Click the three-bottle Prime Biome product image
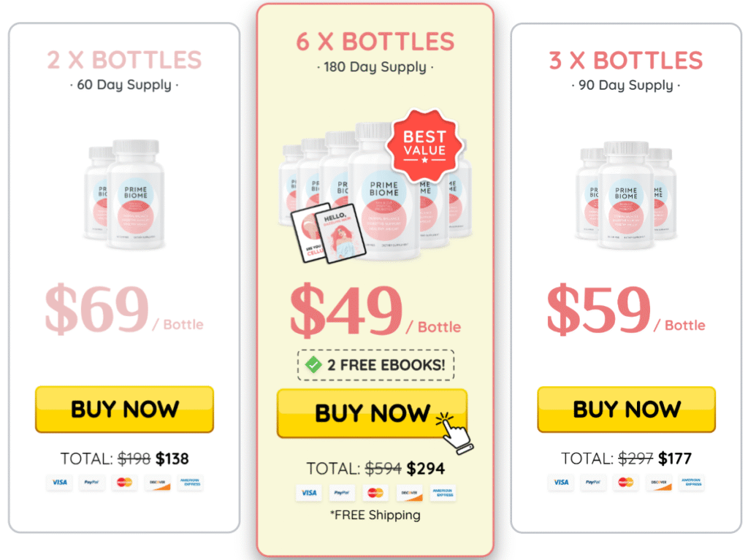748x560 pixels. [x=626, y=196]
